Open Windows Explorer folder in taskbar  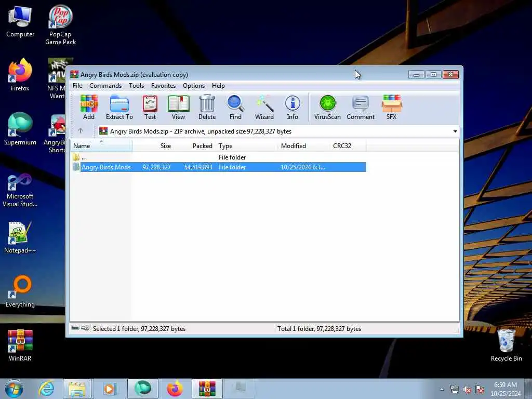77,389
